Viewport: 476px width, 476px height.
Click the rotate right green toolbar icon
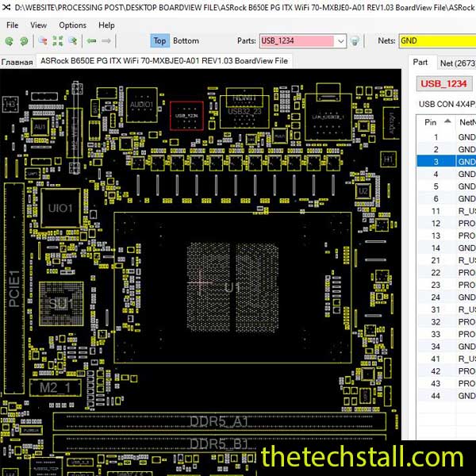click(x=24, y=40)
